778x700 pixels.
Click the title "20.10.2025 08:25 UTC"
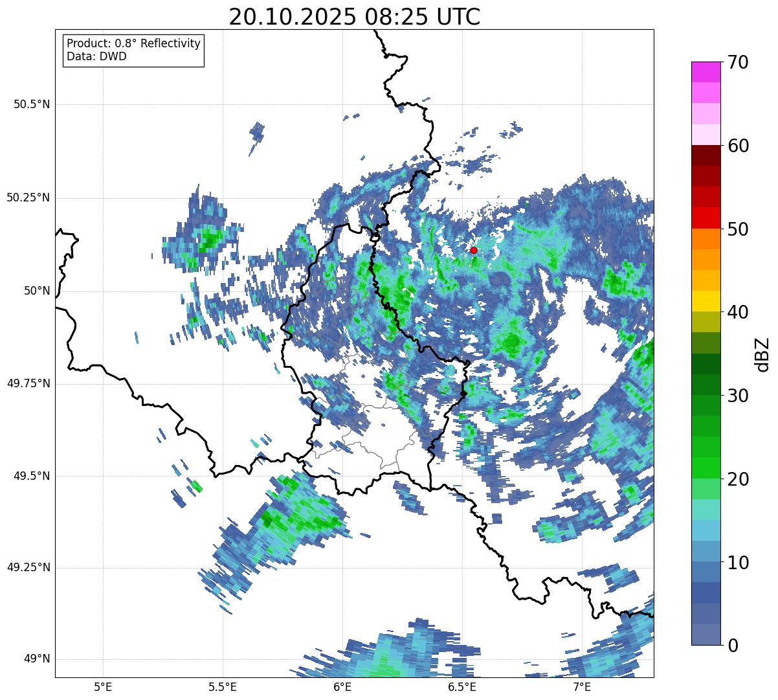tap(355, 17)
